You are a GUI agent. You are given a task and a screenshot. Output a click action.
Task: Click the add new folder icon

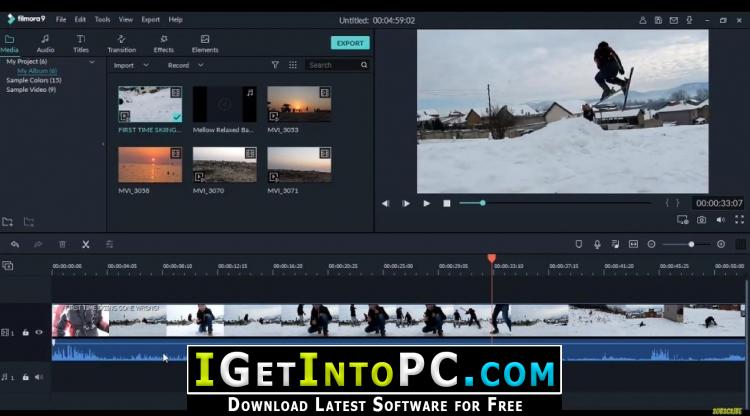(8, 222)
